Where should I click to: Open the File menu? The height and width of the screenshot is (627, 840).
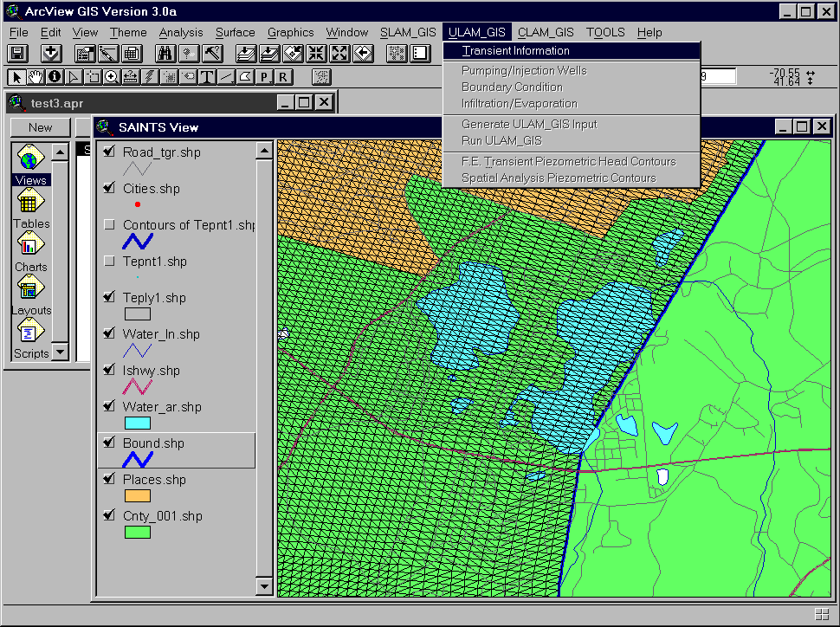point(19,32)
